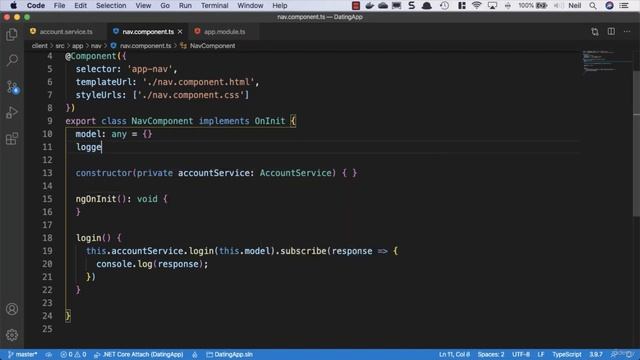Image resolution: width=640 pixels, height=360 pixels.
Task: Click the master branch in status bar
Action: click(x=22, y=354)
